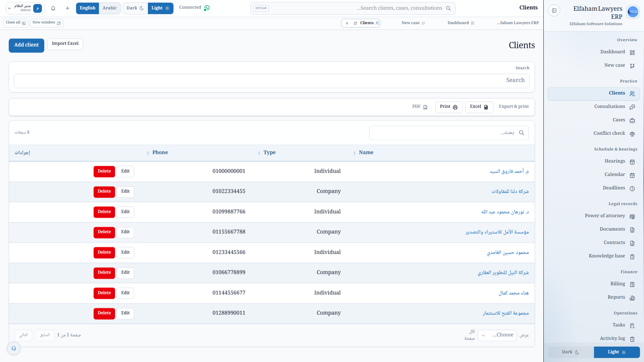
Task: Sort the table by Type column
Action: click(267, 153)
